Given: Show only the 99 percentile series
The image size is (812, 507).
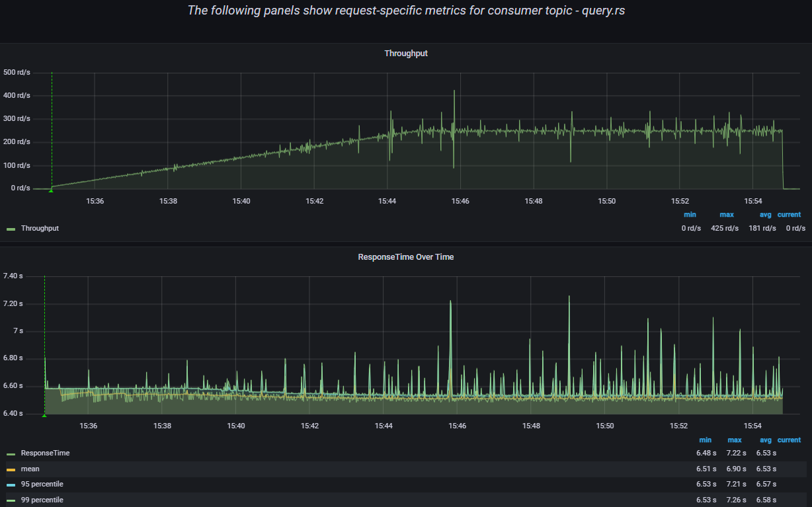Looking at the screenshot, I should [42, 500].
